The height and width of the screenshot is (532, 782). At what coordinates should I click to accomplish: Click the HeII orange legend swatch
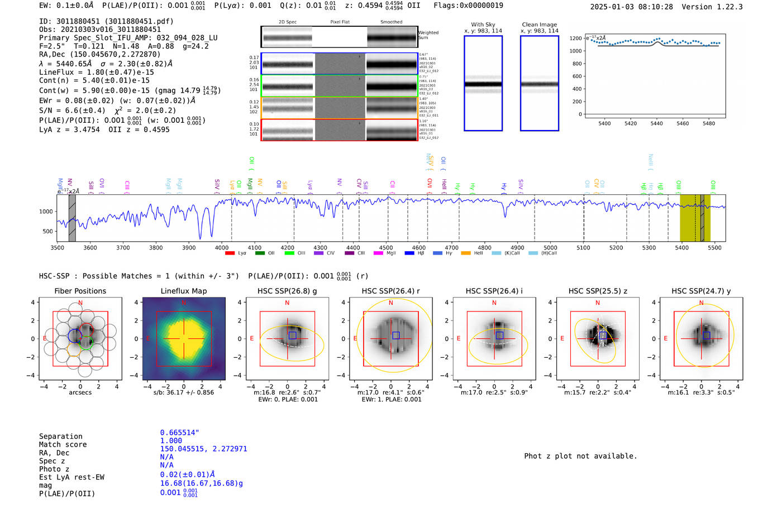pyautogui.click(x=466, y=253)
